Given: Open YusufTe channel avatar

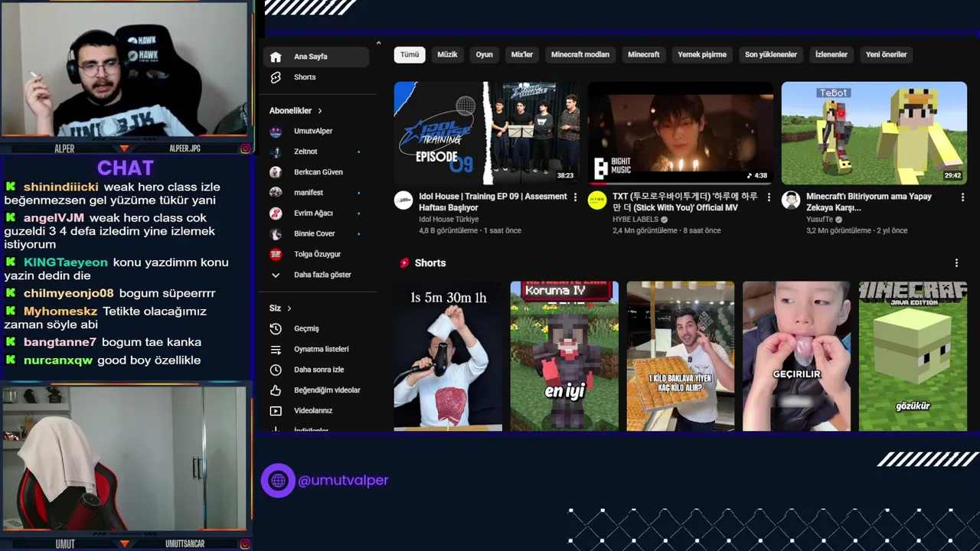Looking at the screenshot, I should tap(791, 201).
